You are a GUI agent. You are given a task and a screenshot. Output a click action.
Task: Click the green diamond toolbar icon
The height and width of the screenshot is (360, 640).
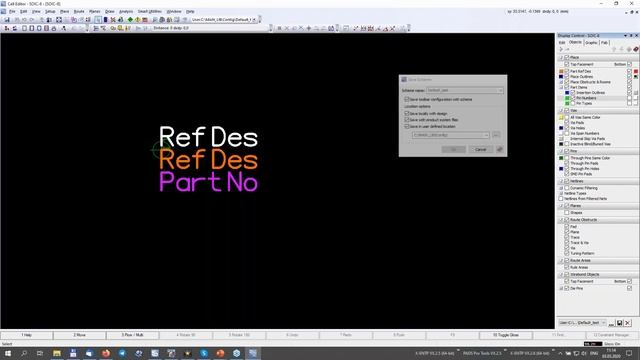[130, 20]
